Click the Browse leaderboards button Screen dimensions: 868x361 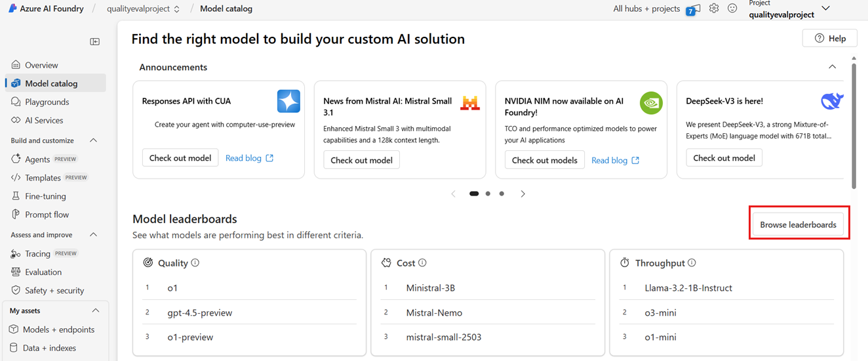[798, 224]
